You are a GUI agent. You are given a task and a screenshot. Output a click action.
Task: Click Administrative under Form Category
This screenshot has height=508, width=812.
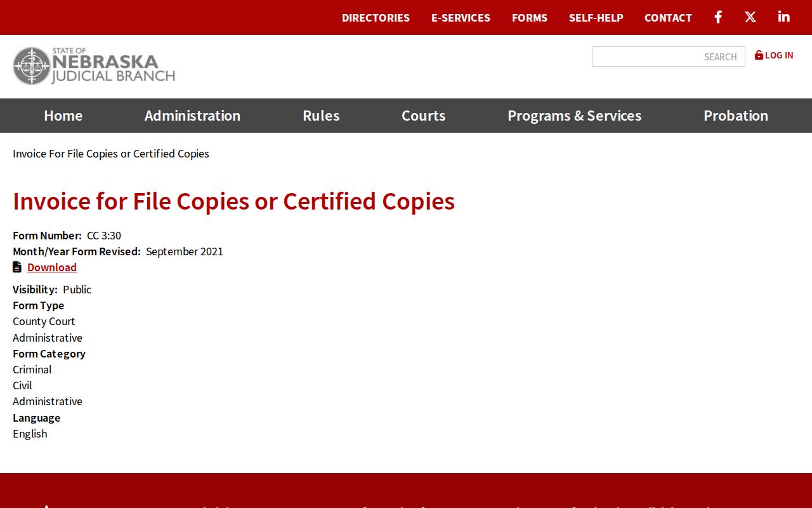click(x=48, y=401)
